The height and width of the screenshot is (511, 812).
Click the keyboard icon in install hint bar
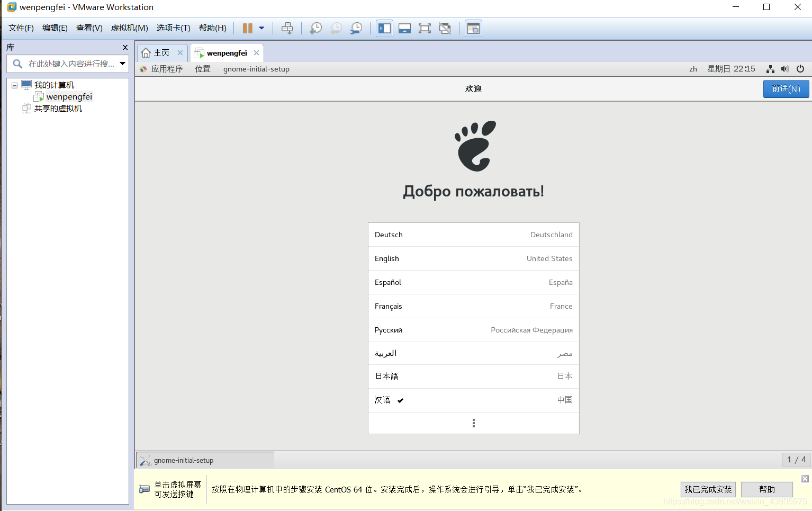(x=144, y=489)
